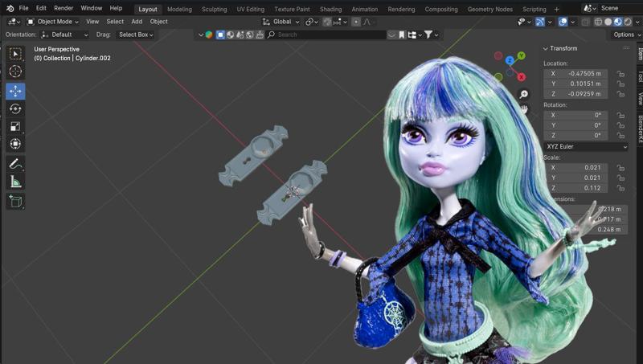Screen dimensions: 643x364
Task: Click the red X axis on gizmo
Action: [x=521, y=76]
